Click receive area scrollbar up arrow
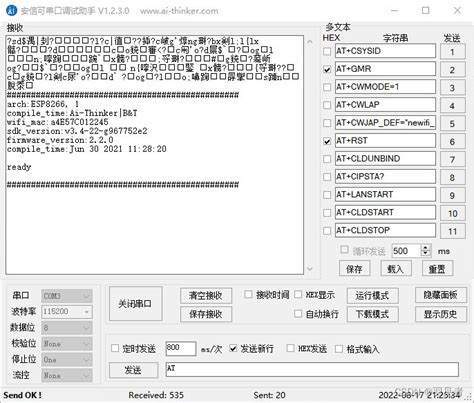This screenshot has width=474, height=403. point(310,42)
